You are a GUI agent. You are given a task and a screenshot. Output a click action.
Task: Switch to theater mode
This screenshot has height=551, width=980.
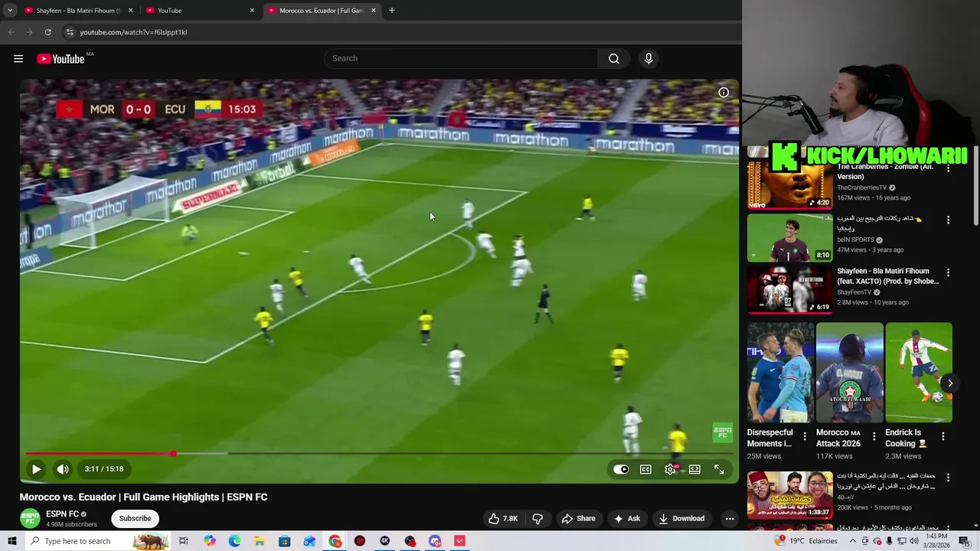(x=694, y=469)
